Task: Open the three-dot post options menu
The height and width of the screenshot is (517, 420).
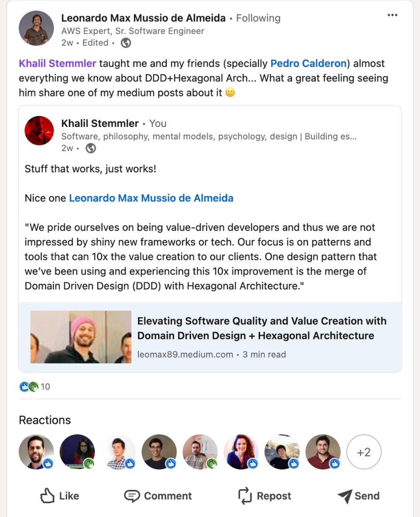Action: coord(392,15)
